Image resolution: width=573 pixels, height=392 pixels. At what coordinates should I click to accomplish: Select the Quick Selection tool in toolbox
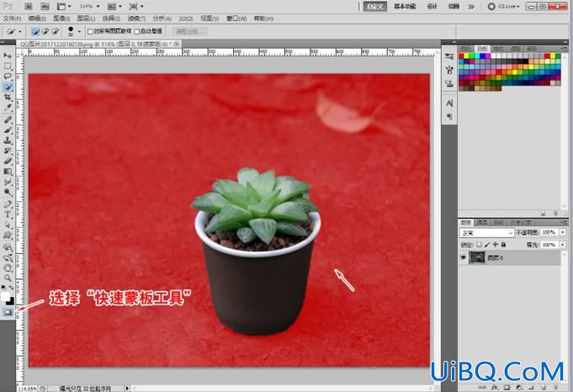click(x=8, y=87)
